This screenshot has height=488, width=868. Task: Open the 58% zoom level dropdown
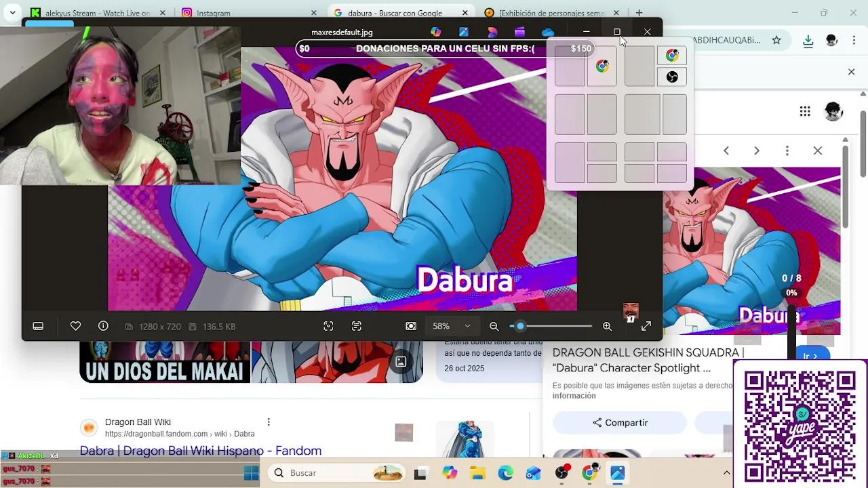coord(452,326)
